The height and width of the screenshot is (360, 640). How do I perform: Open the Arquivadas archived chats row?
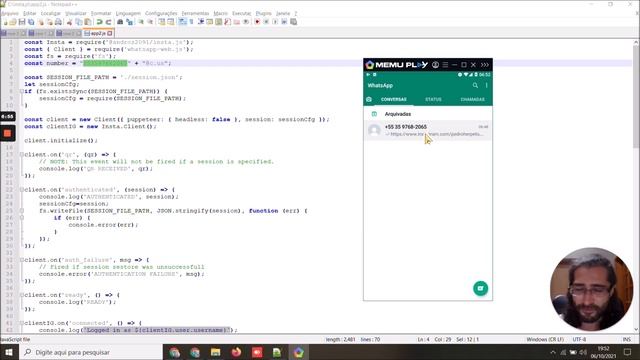pyautogui.click(x=428, y=114)
